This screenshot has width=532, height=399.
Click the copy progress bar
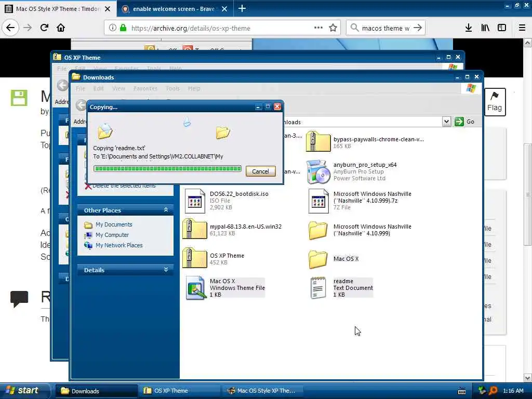pyautogui.click(x=168, y=169)
